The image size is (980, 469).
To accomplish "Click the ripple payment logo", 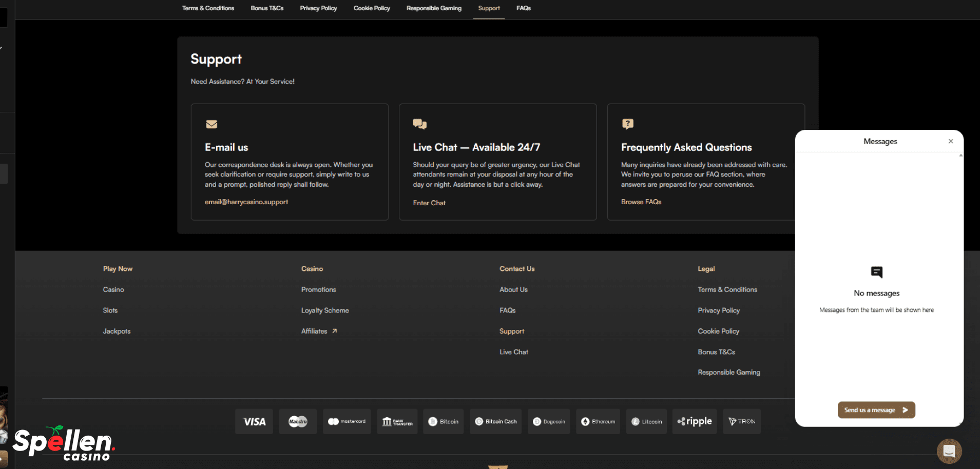I will click(694, 422).
